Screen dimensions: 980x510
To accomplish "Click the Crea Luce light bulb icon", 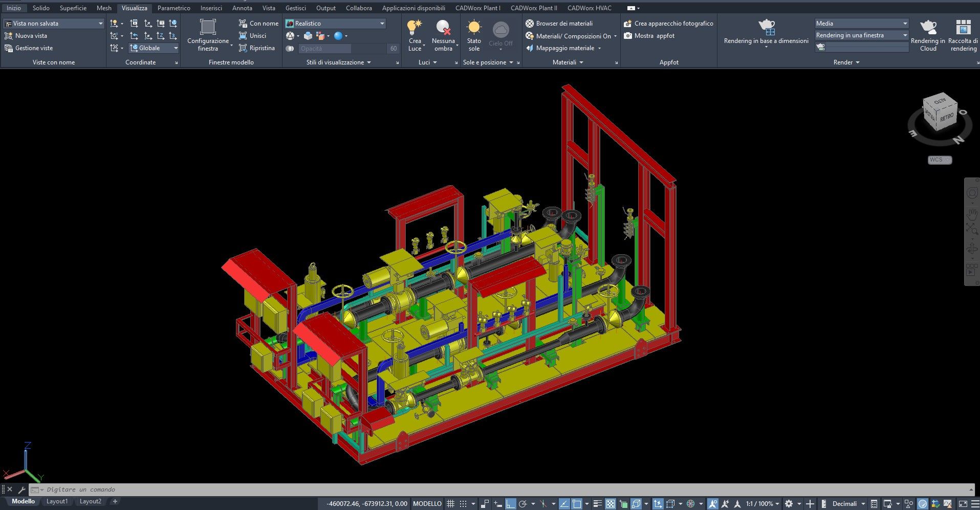I will coord(415,27).
